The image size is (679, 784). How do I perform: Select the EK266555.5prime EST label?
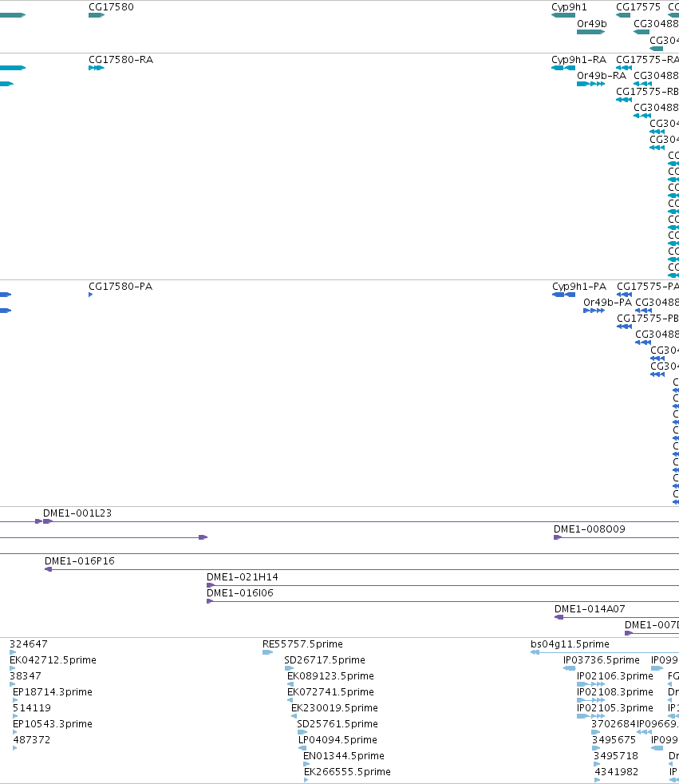(347, 772)
